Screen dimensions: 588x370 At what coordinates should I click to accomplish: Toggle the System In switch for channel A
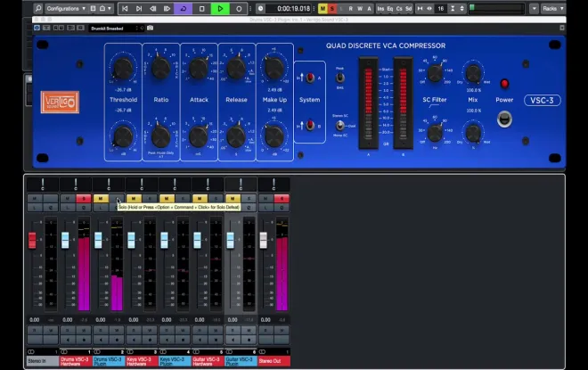(310, 78)
